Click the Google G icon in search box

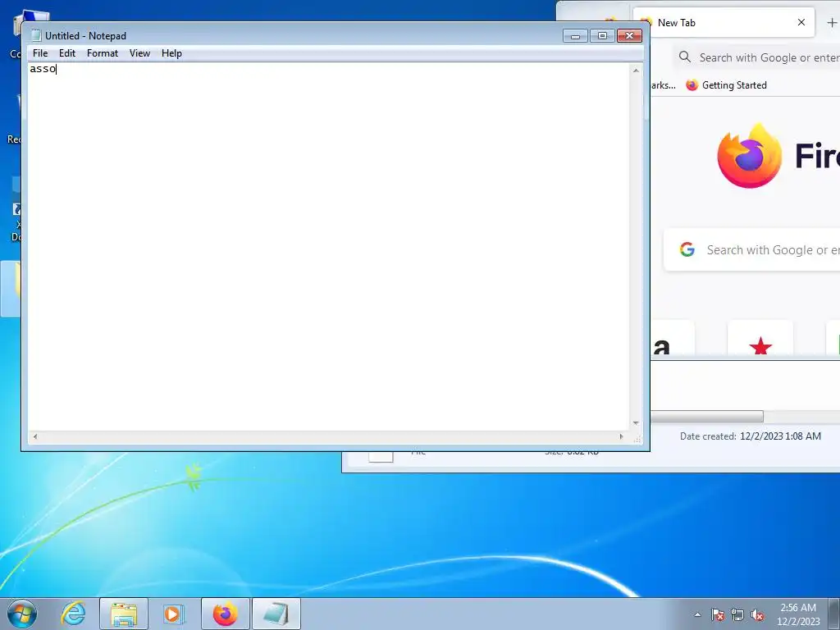(x=687, y=249)
